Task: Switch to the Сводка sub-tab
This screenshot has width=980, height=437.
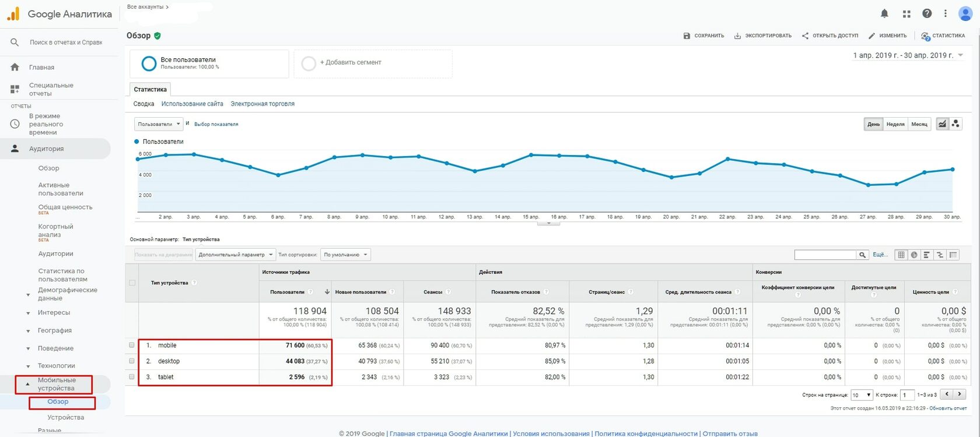Action: pos(143,104)
